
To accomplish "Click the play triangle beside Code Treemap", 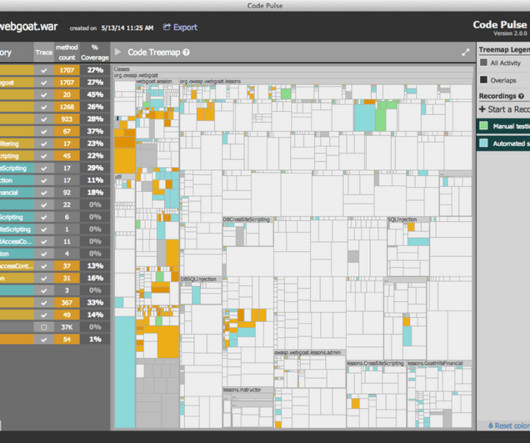I will [118, 52].
